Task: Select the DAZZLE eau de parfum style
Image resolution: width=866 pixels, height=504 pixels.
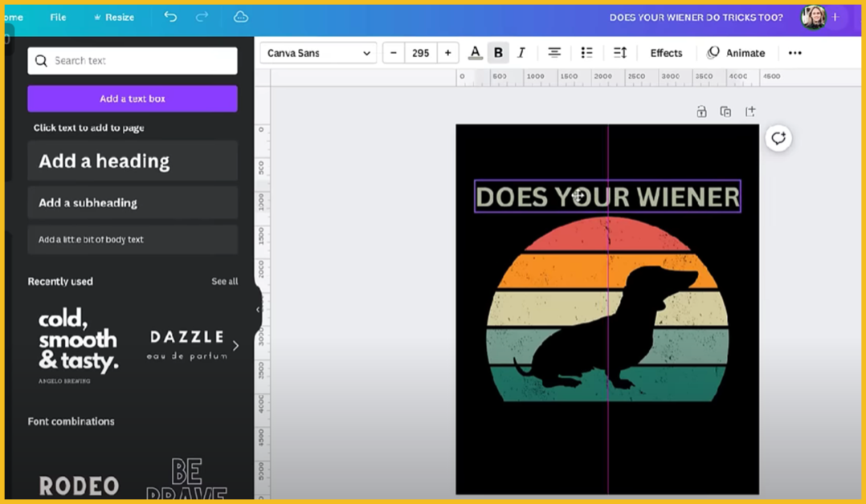Action: click(186, 346)
